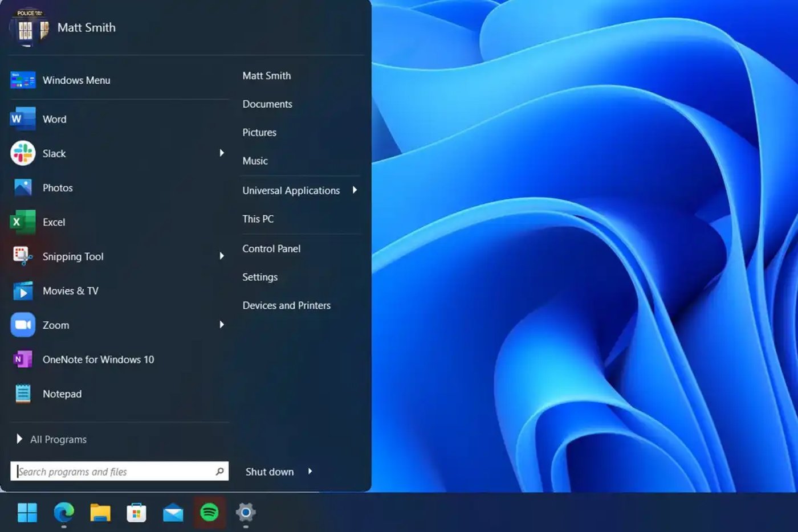This screenshot has height=532, width=798.
Task: Launch Microsoft Edge from the taskbar
Action: 64,513
